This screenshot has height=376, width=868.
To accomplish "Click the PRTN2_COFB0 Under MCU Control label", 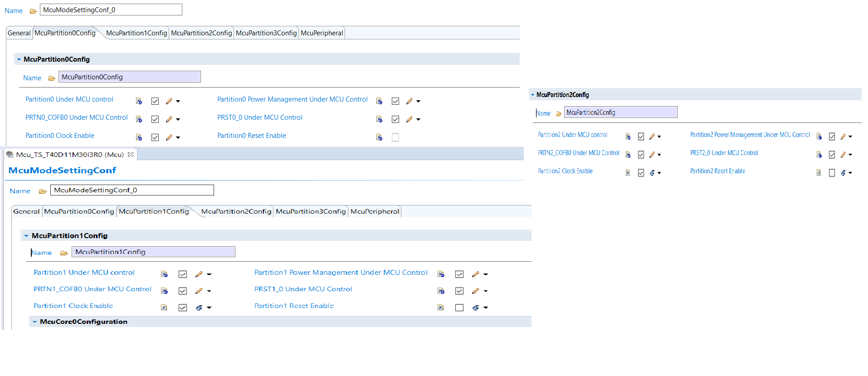I will click(x=578, y=153).
